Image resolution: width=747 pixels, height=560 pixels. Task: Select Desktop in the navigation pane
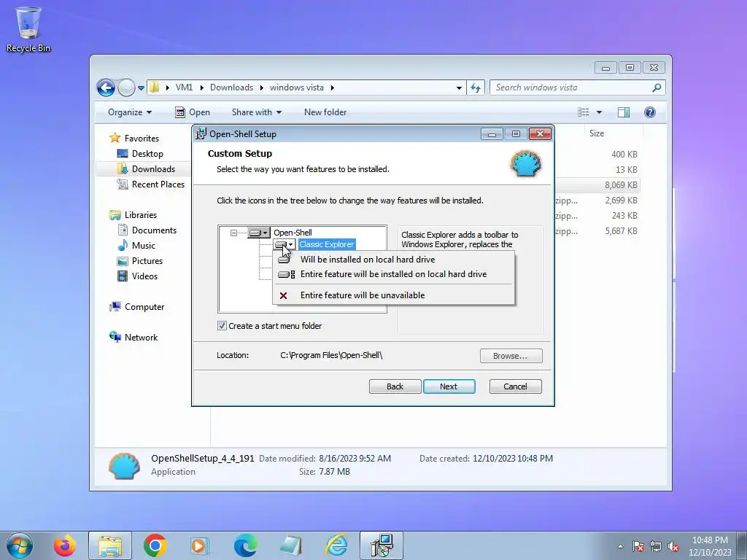(147, 154)
